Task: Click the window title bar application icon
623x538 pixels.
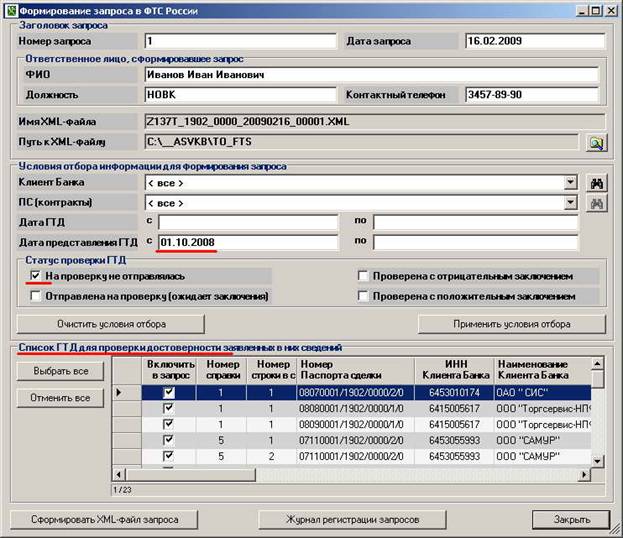Action: click(9, 10)
